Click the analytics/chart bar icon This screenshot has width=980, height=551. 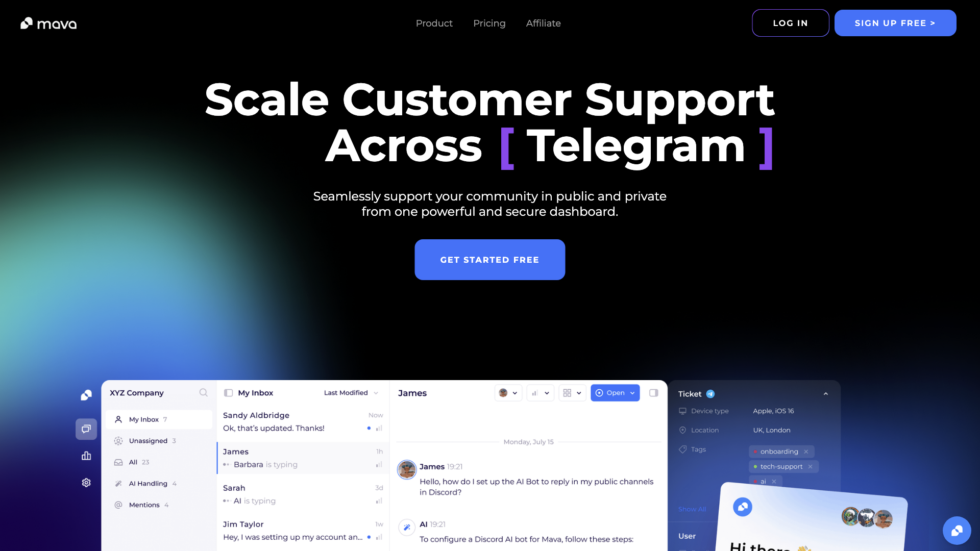tap(85, 456)
